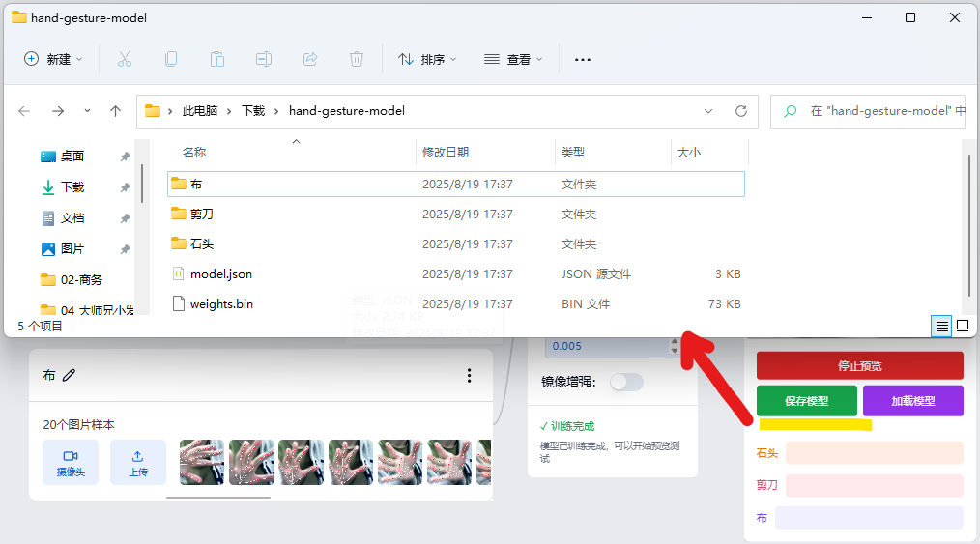Switch to large icons view in status bar
Image resolution: width=980 pixels, height=544 pixels.
pos(964,326)
